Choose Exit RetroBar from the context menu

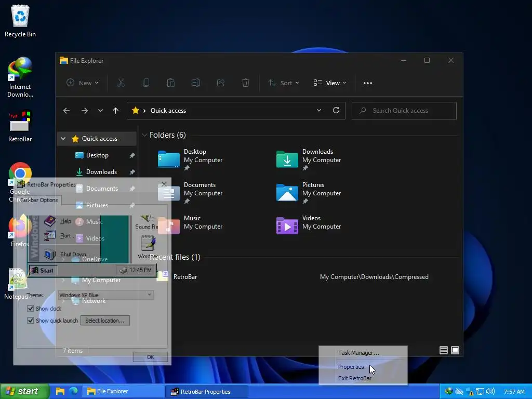pos(355,378)
